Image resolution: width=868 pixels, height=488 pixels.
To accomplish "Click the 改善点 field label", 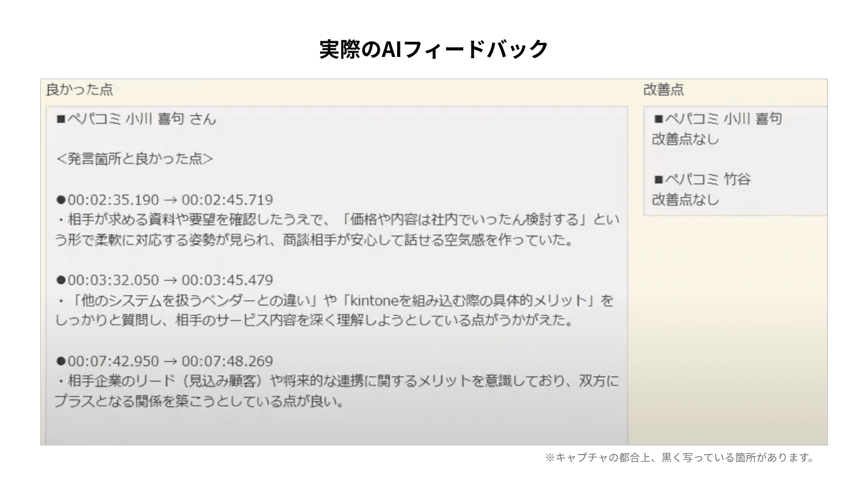I will (x=663, y=89).
